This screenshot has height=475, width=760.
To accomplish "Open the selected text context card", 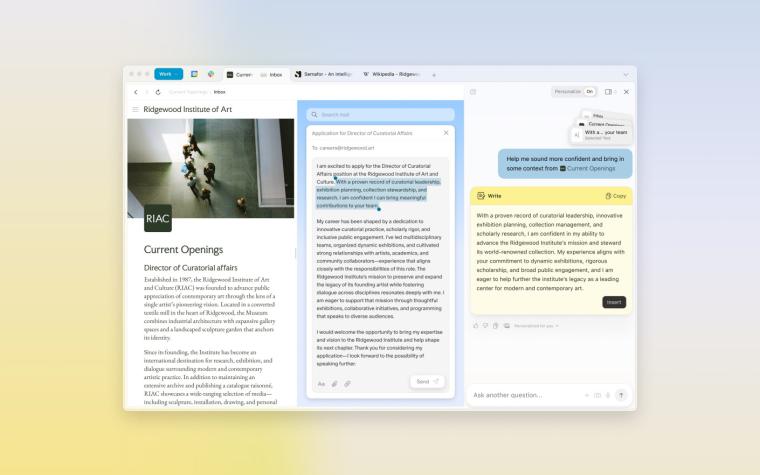I will (x=601, y=135).
